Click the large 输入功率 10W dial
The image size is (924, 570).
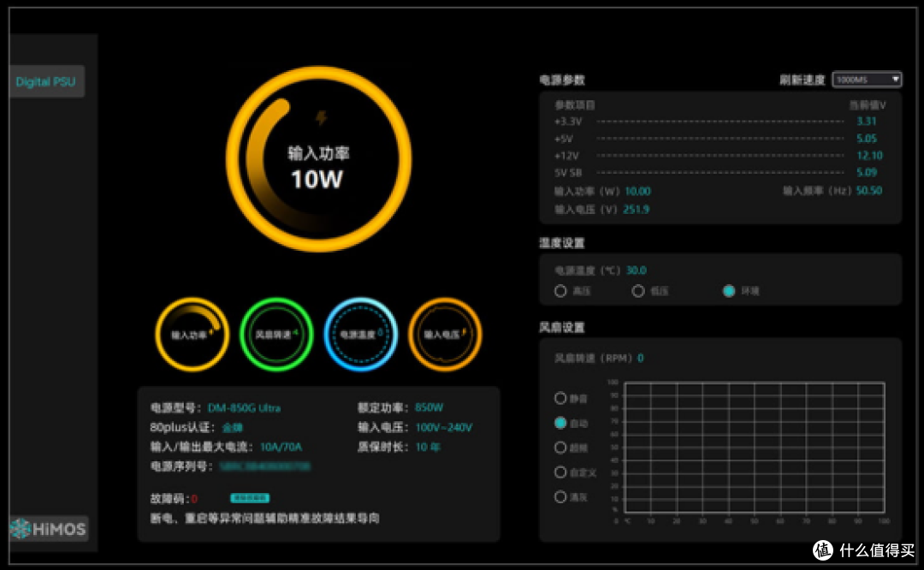[318, 159]
